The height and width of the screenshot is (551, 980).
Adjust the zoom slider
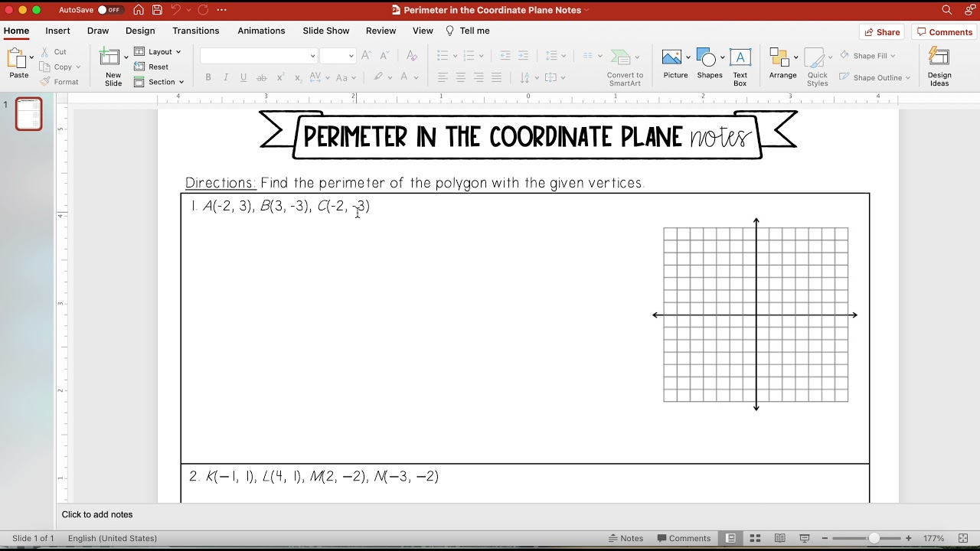(874, 538)
